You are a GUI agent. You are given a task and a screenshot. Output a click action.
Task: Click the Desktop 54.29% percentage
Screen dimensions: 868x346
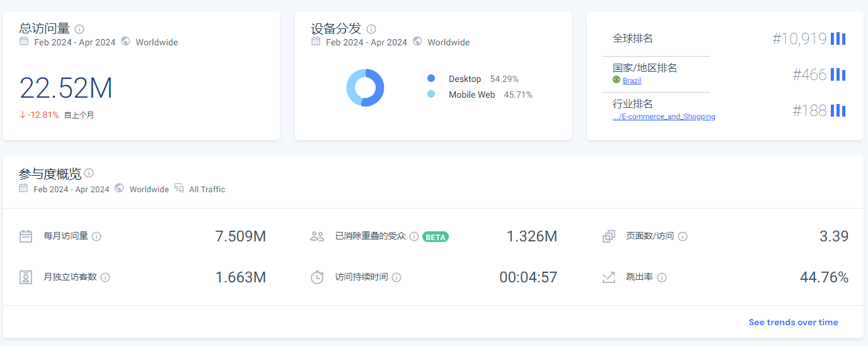tap(504, 79)
